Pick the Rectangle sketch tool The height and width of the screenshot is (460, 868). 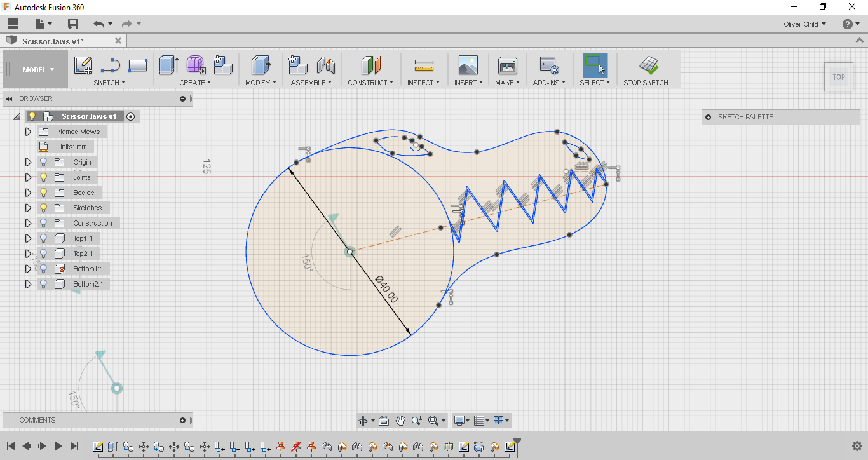pos(138,65)
